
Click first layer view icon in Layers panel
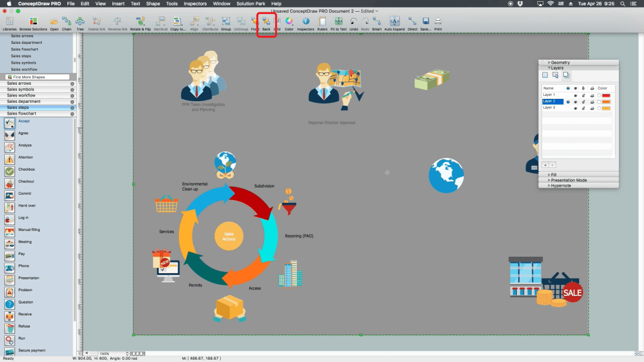pos(545,75)
